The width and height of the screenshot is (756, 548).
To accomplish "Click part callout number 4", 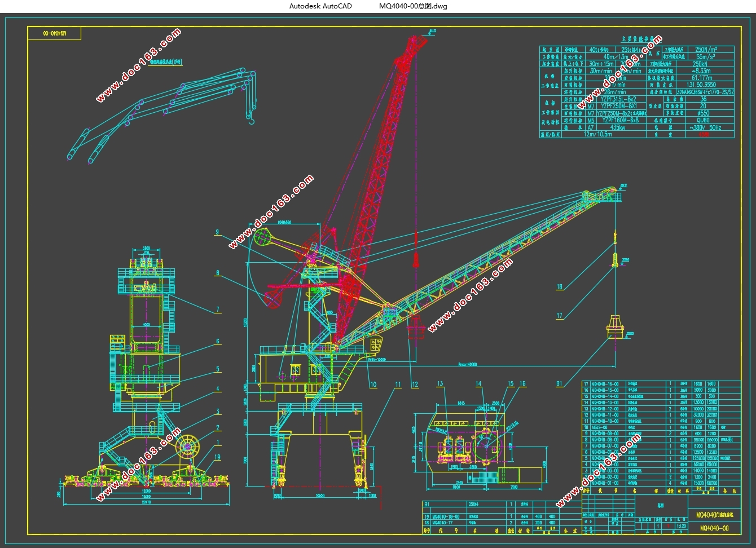I will click(x=217, y=389).
